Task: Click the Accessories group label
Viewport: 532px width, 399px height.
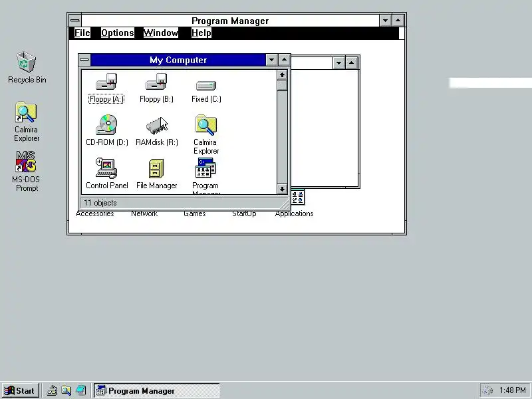Action: (94, 213)
